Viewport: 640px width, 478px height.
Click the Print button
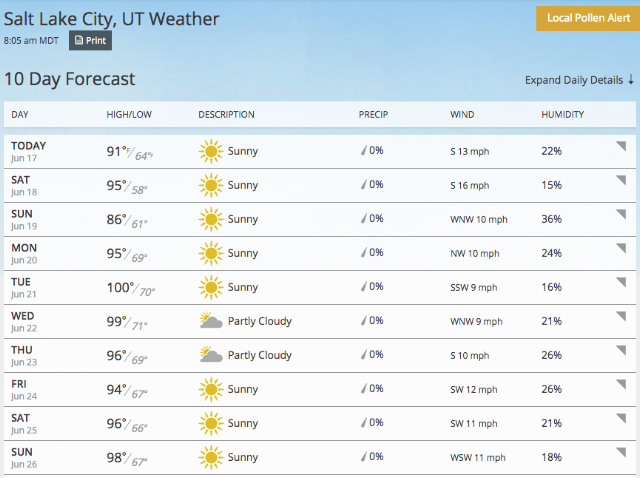point(90,40)
